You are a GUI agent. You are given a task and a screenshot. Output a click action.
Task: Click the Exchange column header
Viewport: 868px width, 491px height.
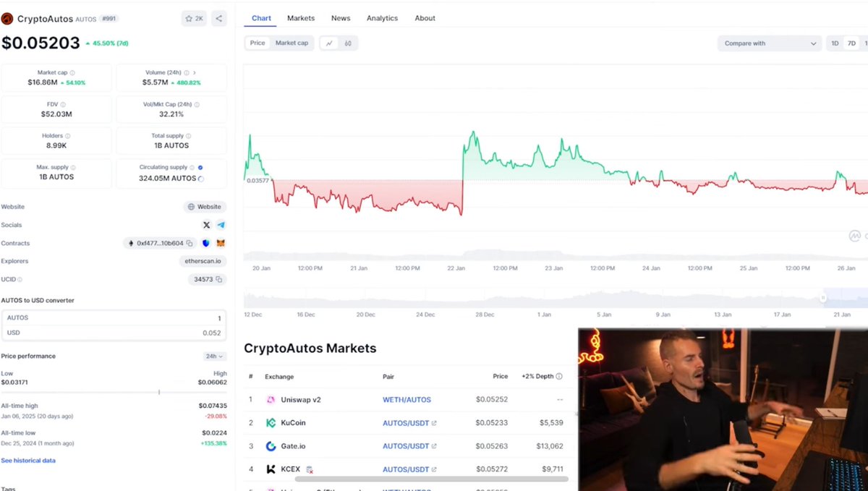tap(279, 377)
